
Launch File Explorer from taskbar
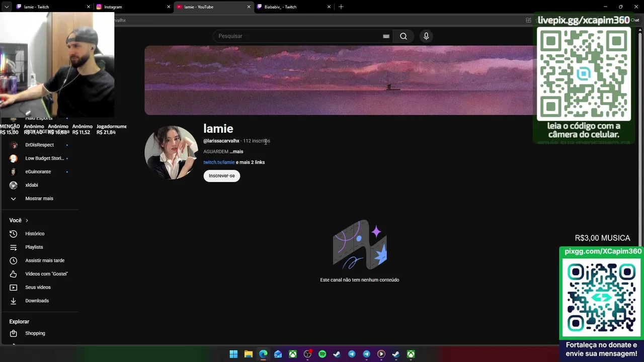[x=248, y=354]
